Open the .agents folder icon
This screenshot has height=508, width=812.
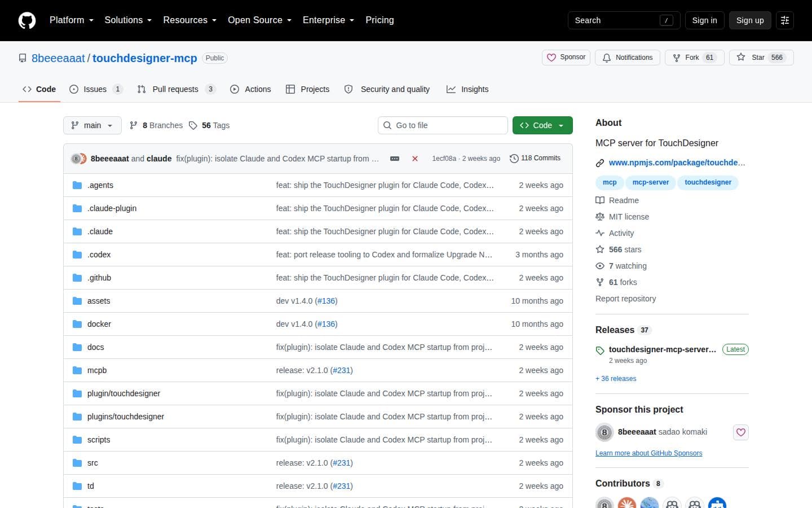pyautogui.click(x=77, y=185)
